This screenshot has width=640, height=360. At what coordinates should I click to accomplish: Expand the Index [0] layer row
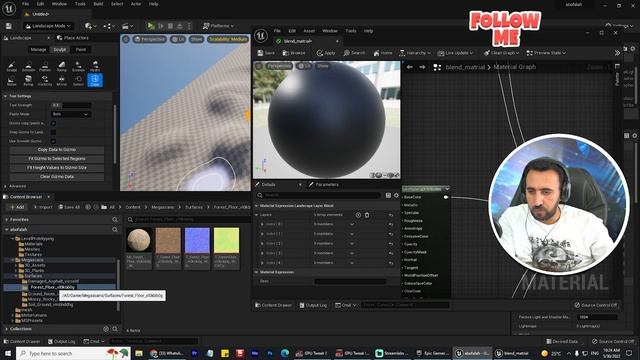tap(262, 224)
